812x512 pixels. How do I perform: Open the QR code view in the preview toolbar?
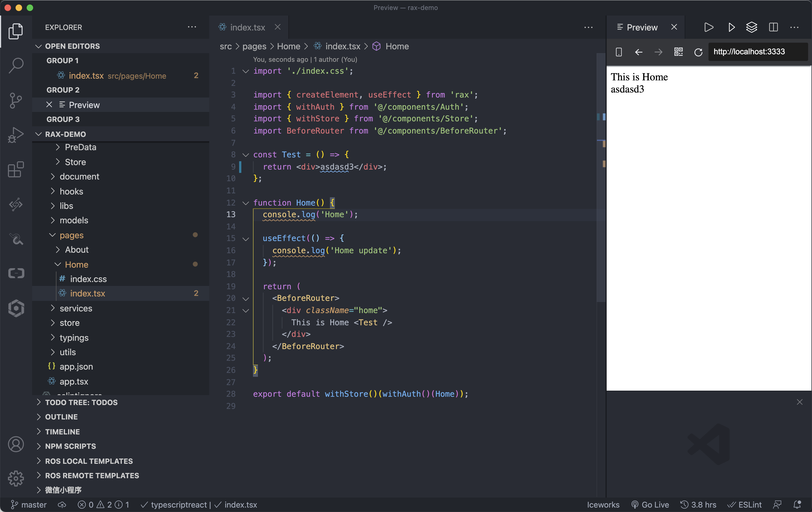pyautogui.click(x=678, y=52)
